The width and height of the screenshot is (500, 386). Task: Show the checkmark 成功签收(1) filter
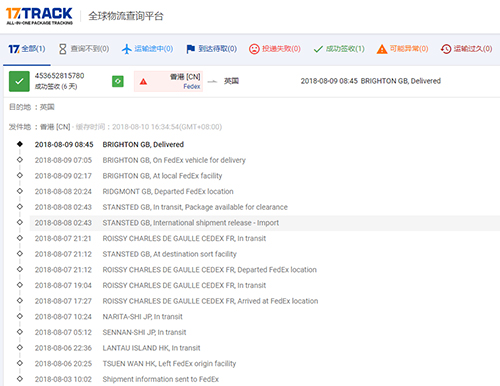point(339,49)
